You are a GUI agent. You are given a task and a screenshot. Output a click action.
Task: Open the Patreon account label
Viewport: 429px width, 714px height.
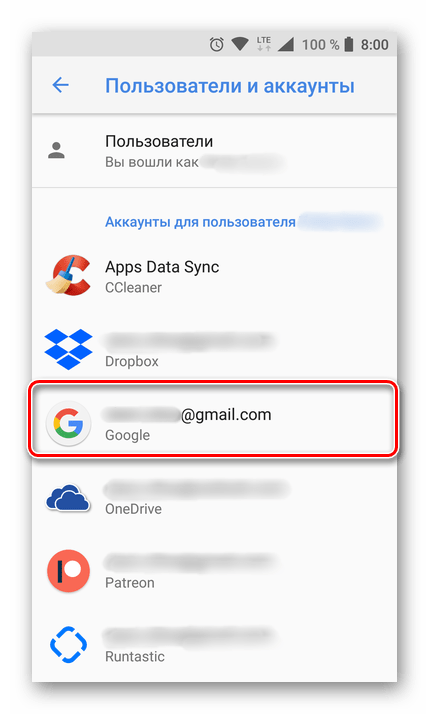pos(129,582)
